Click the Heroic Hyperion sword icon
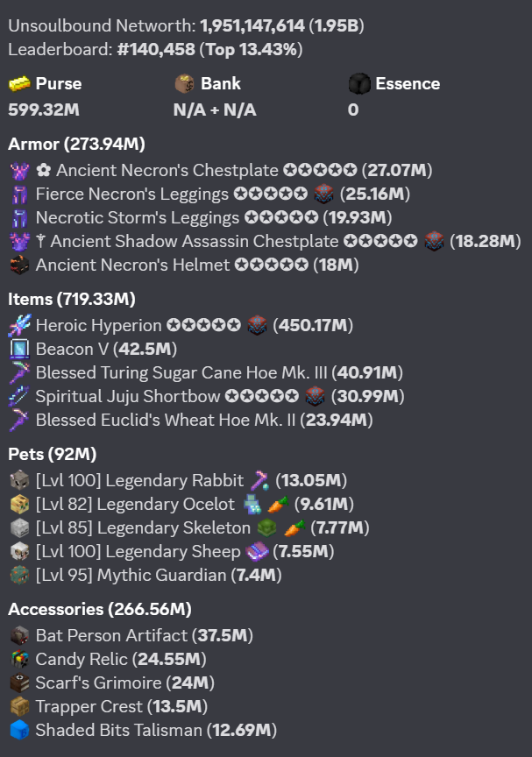This screenshot has height=757, width=532. tap(19, 326)
